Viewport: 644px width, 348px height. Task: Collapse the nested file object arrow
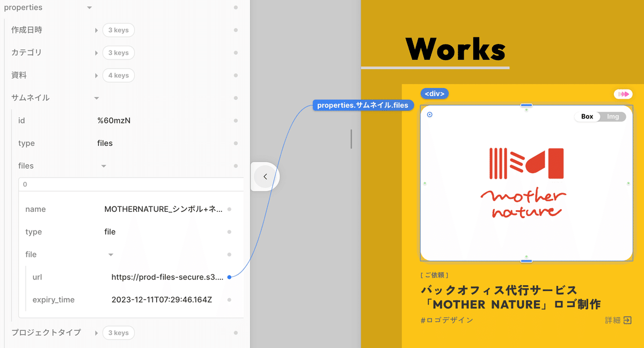[x=111, y=255]
